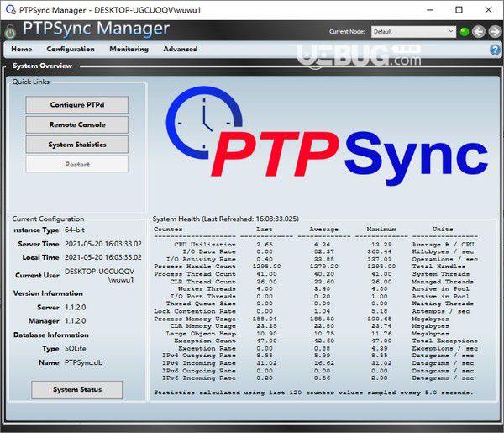Minimize the PTPSync Manager window
The height and width of the screenshot is (433, 504).
pyautogui.click(x=430, y=10)
